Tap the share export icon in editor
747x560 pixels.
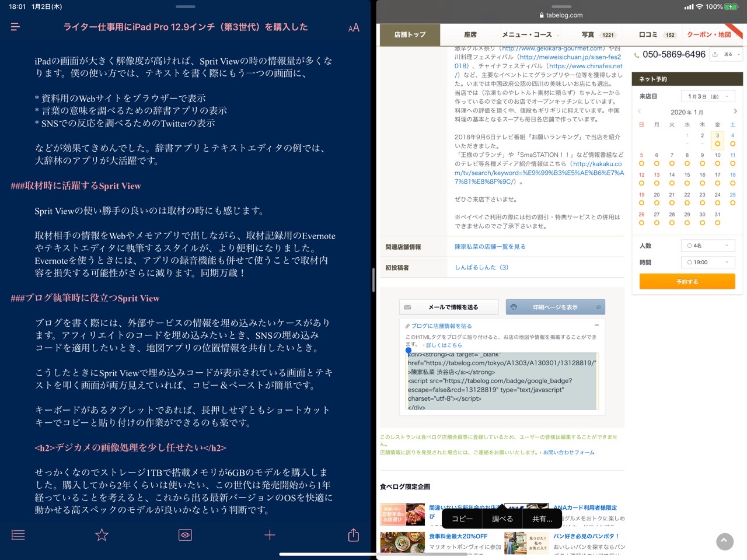(x=354, y=534)
